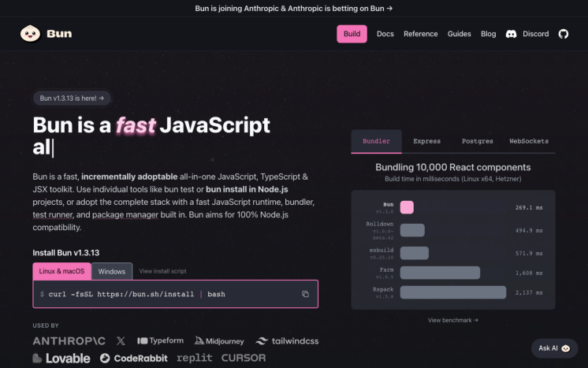Click the Rolldown benchmark bar
The width and height of the screenshot is (588, 368).
click(412, 230)
